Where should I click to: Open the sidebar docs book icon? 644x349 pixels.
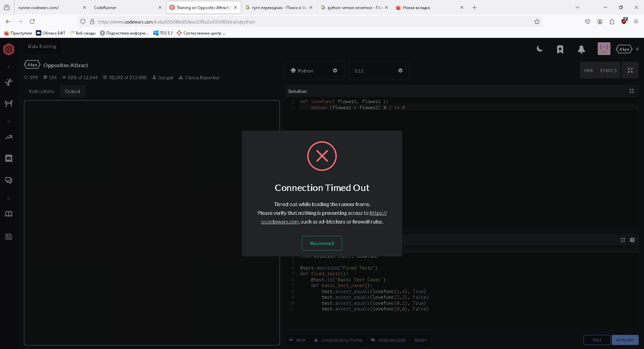(x=9, y=214)
